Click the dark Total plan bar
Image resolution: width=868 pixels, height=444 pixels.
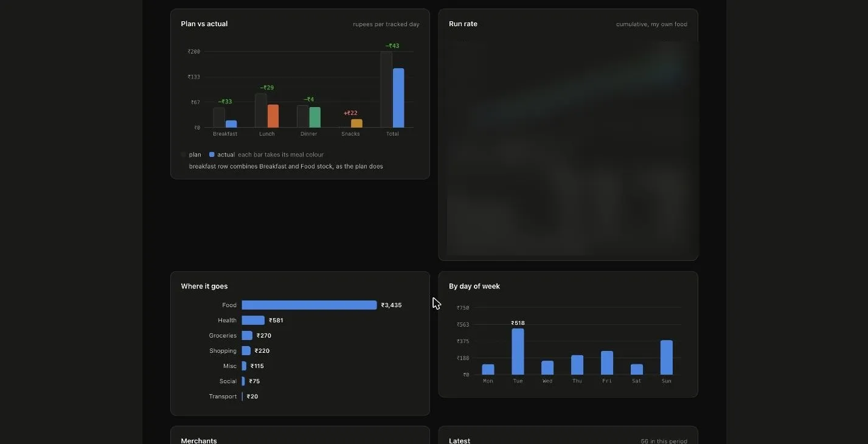[x=386, y=89]
